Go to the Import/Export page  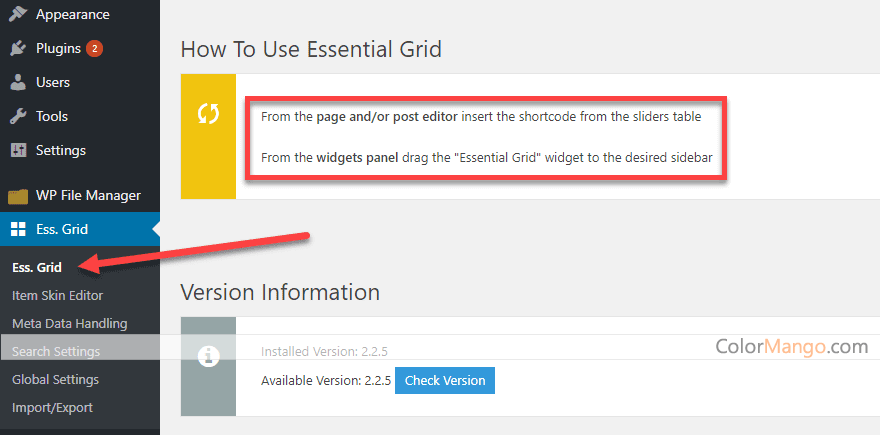point(52,408)
